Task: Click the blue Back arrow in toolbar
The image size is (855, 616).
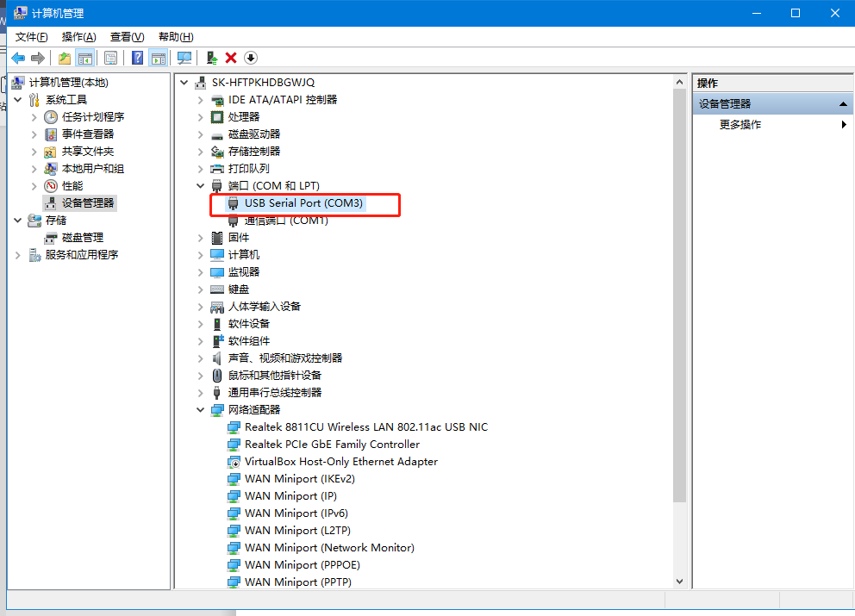Action: (x=18, y=58)
